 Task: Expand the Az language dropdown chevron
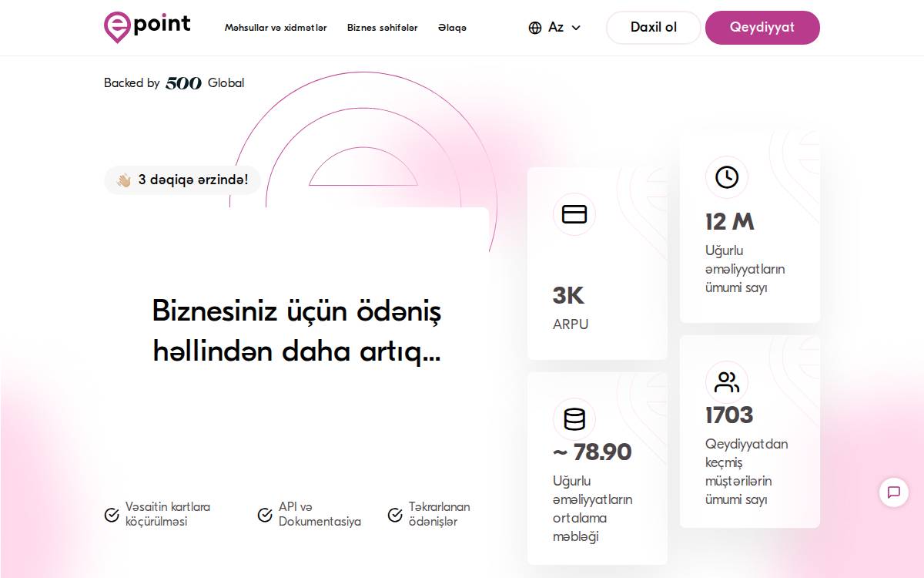[576, 28]
